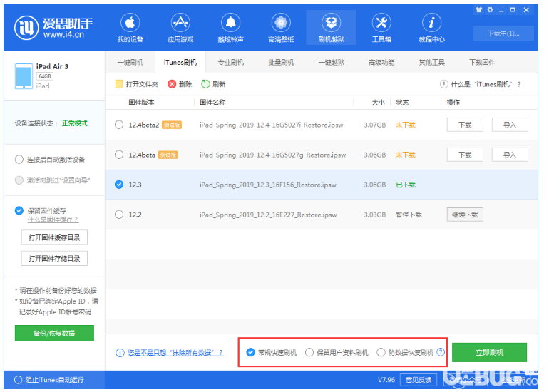Image resolution: width=549 pixels, height=392 pixels.
Task: Switch to 其他工具 tab
Action: [431, 62]
